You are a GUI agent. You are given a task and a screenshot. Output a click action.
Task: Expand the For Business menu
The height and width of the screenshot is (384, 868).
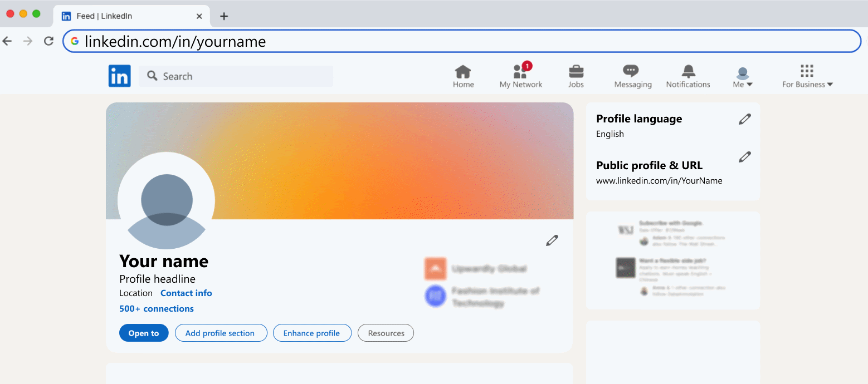807,77
